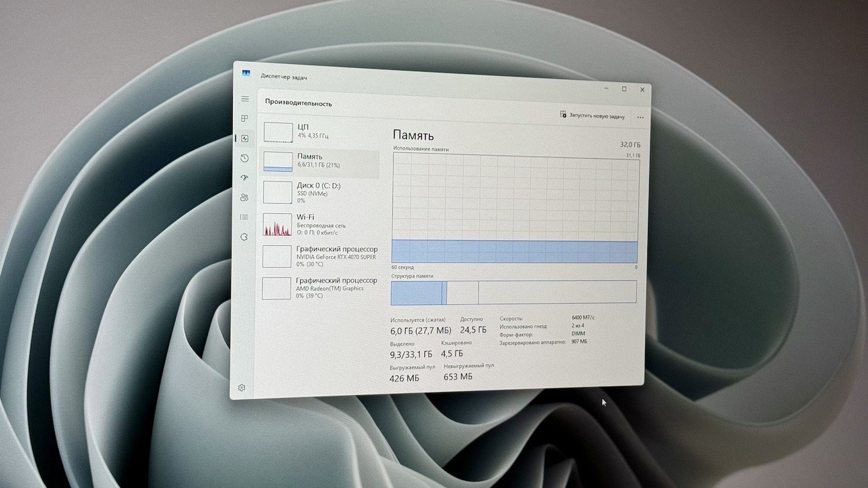The image size is (868, 488).
Task: Open the Details list page icon
Action: click(244, 217)
